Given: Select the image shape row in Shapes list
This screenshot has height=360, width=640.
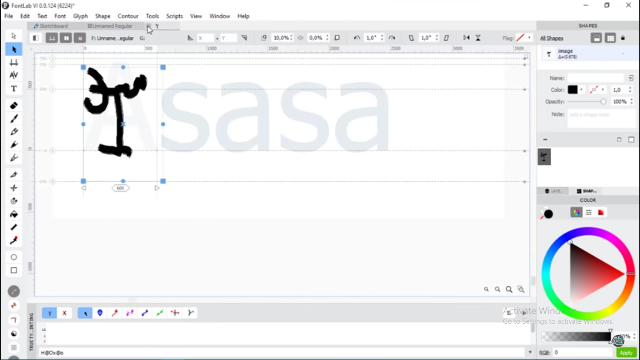Looking at the screenshot, I should [589, 53].
